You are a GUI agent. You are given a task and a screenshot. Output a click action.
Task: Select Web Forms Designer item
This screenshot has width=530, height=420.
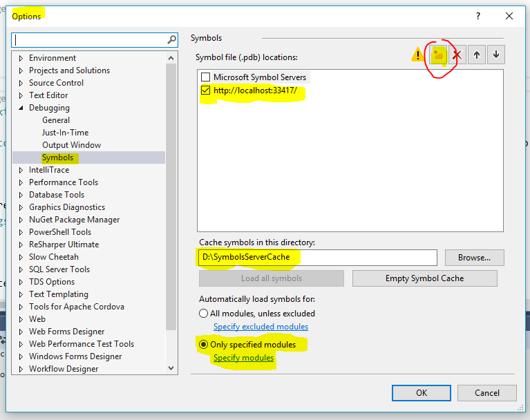(66, 332)
